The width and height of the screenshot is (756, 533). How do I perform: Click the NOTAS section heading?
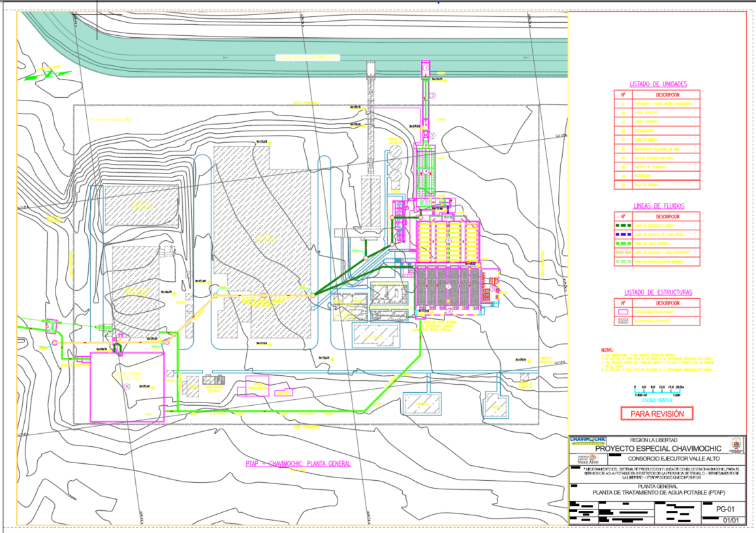pyautogui.click(x=608, y=350)
